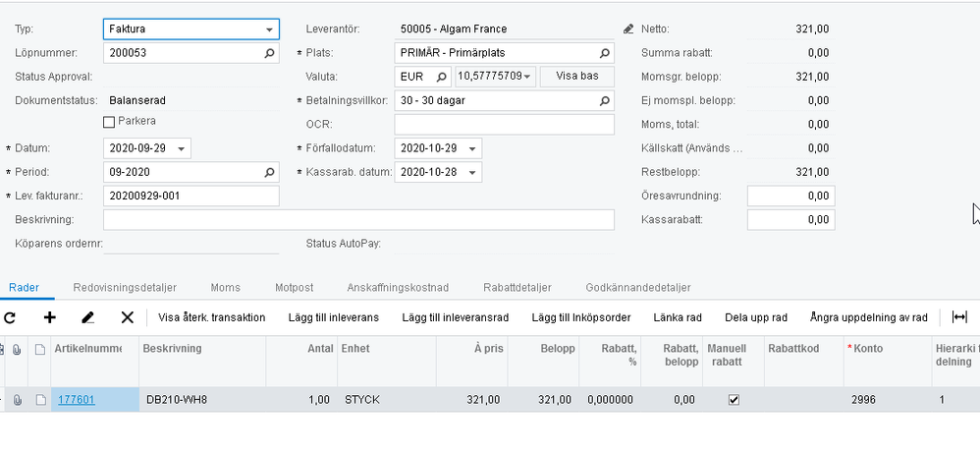The width and height of the screenshot is (980, 451).
Task: Click the pencil edit row icon
Action: coord(88,317)
